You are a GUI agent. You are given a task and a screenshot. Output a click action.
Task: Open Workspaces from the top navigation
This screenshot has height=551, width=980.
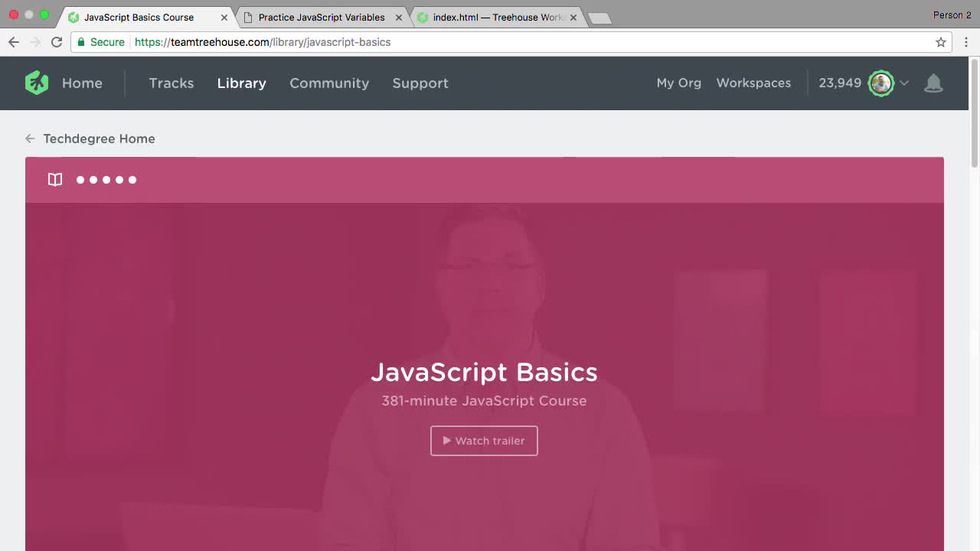click(753, 83)
